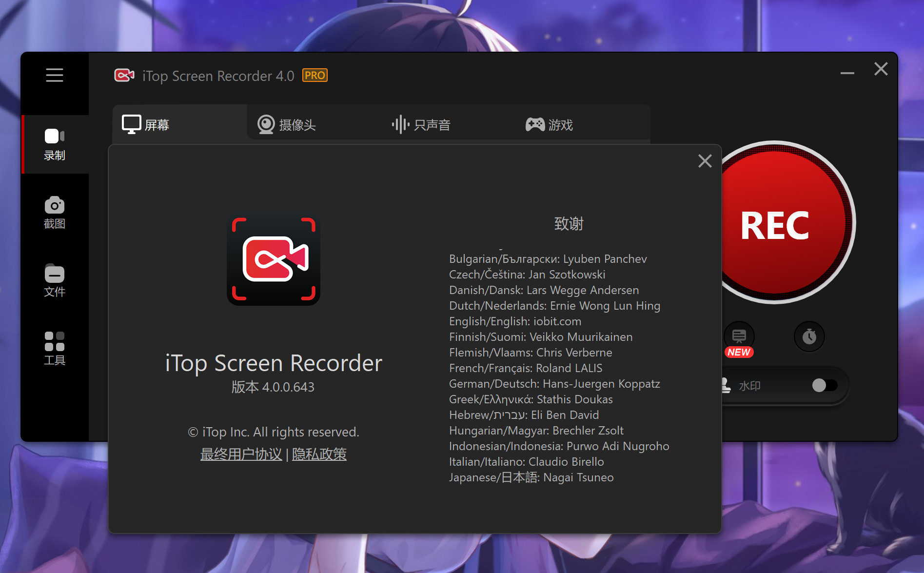Click the Hebrew translator credit line
The image size is (924, 573).
(x=524, y=415)
